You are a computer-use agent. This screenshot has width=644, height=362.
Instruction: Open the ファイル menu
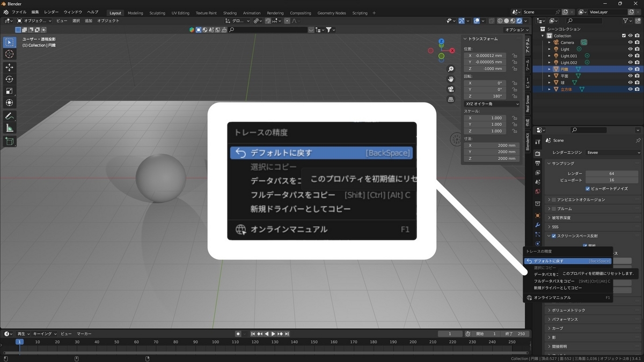pos(19,12)
